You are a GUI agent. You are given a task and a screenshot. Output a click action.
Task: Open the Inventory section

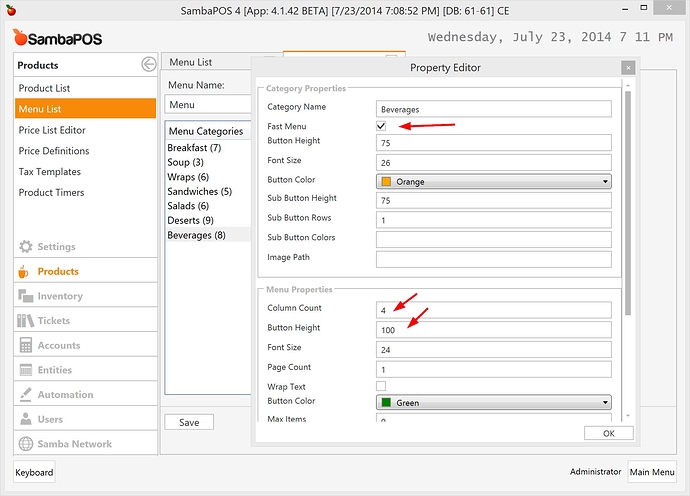tap(85, 296)
